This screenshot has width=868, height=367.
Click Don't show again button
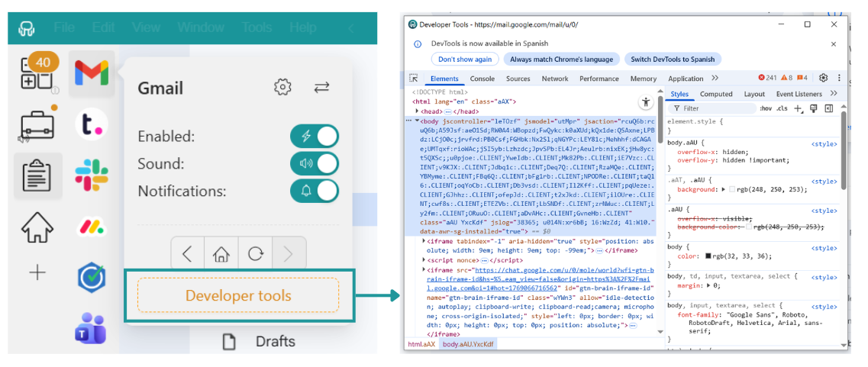pos(464,60)
